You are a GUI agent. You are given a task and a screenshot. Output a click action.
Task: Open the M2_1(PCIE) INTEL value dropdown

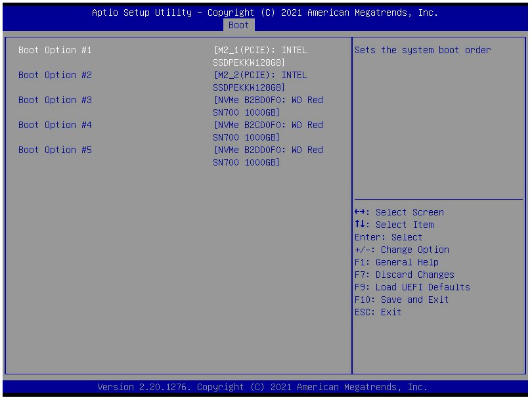tap(260, 56)
